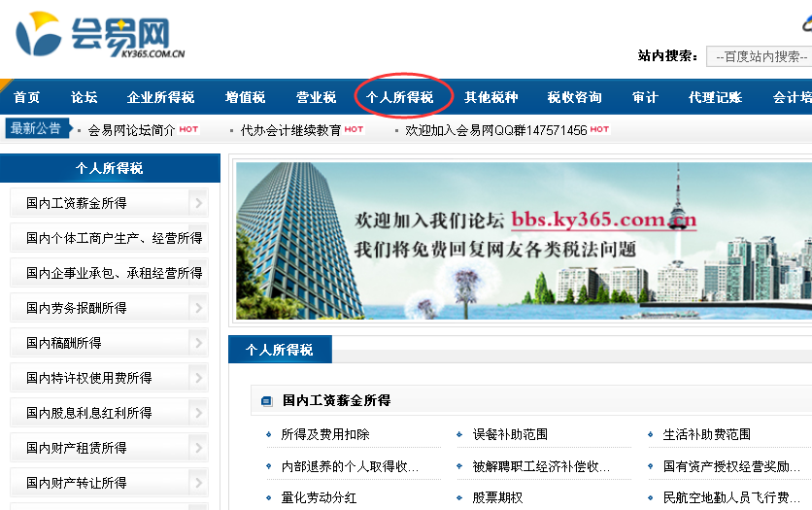Viewport: 812px width, 510px height.
Task: Expand 国内个体工商户生产、经营所得 sidebar item
Action: pyautogui.click(x=198, y=238)
